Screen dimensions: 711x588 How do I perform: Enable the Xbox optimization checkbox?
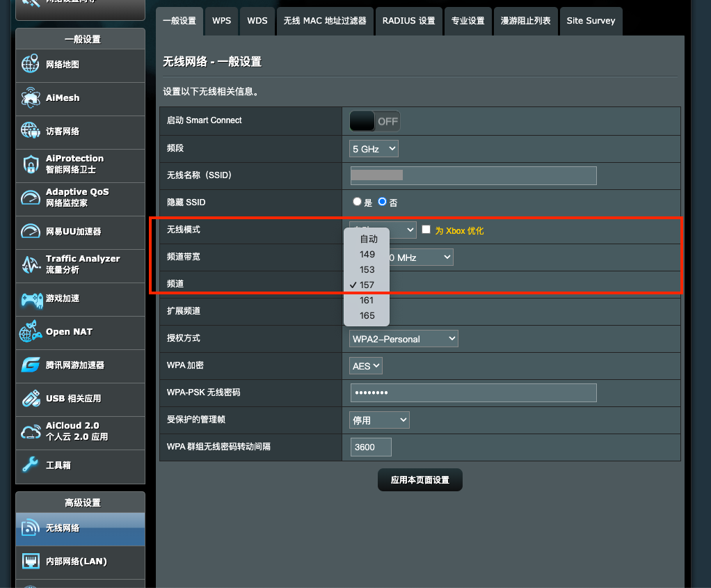(426, 230)
